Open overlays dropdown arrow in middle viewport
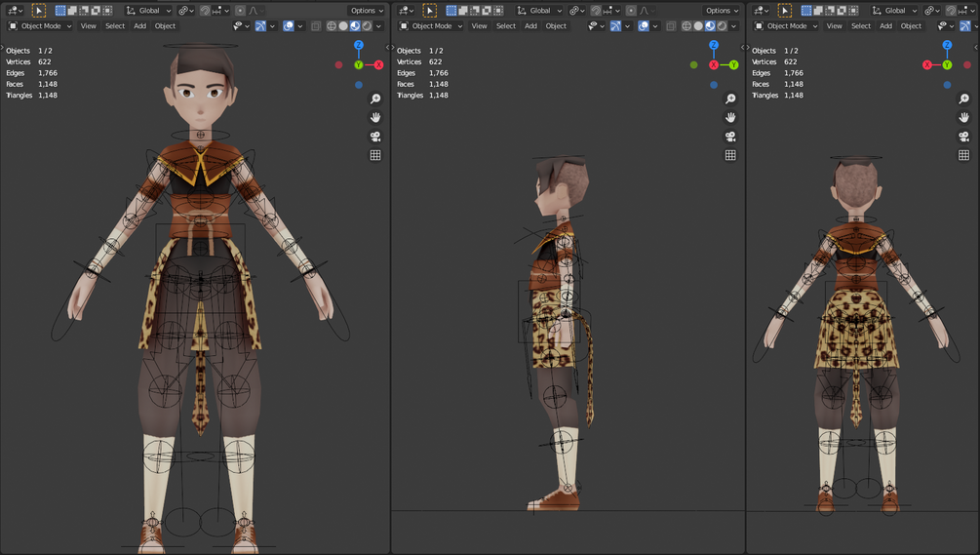The image size is (980, 555). (655, 26)
